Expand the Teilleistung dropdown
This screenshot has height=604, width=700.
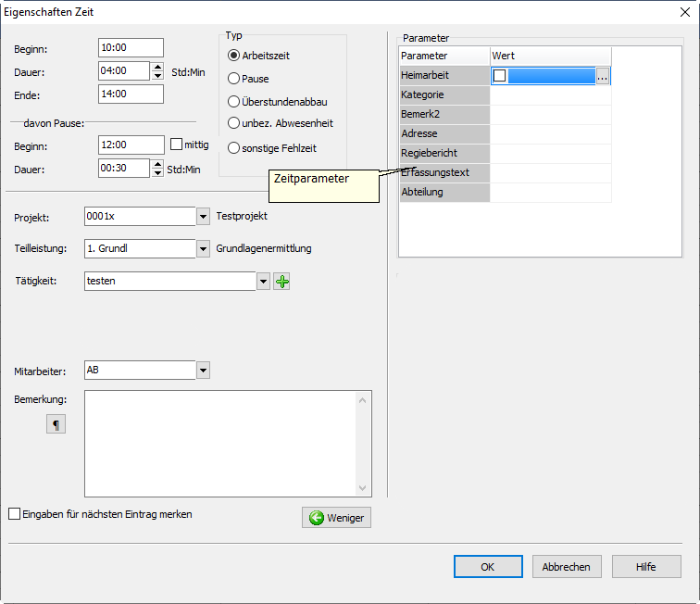pyautogui.click(x=203, y=248)
